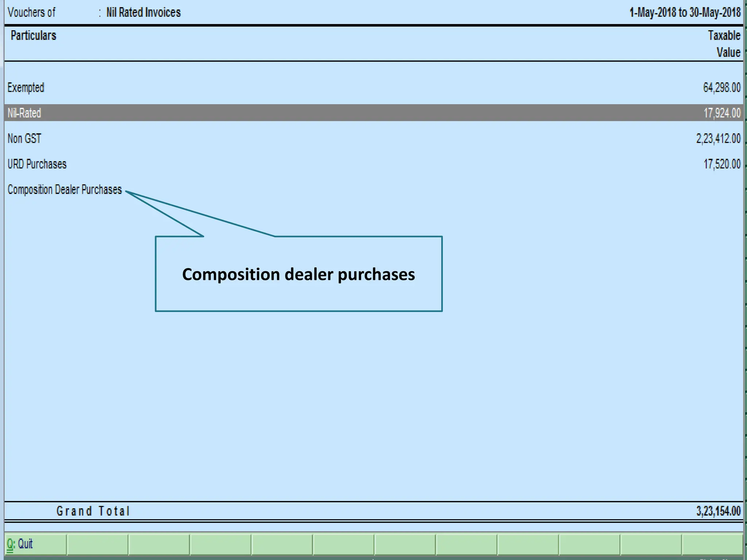Click the Exempted amount 64,298.00
The image size is (747, 560).
click(721, 88)
